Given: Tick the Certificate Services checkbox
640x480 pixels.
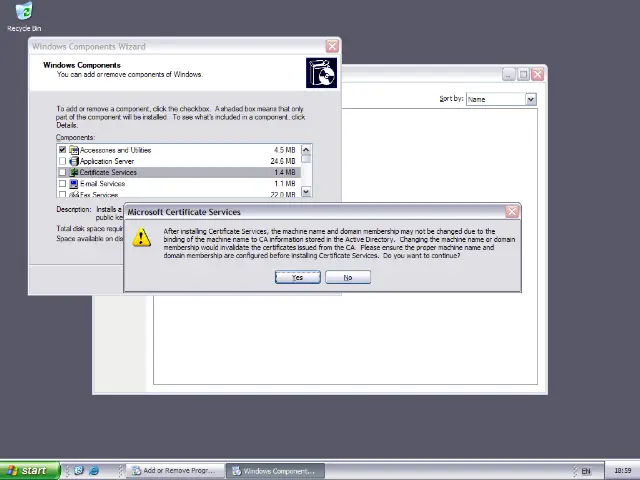Looking at the screenshot, I should pos(62,172).
